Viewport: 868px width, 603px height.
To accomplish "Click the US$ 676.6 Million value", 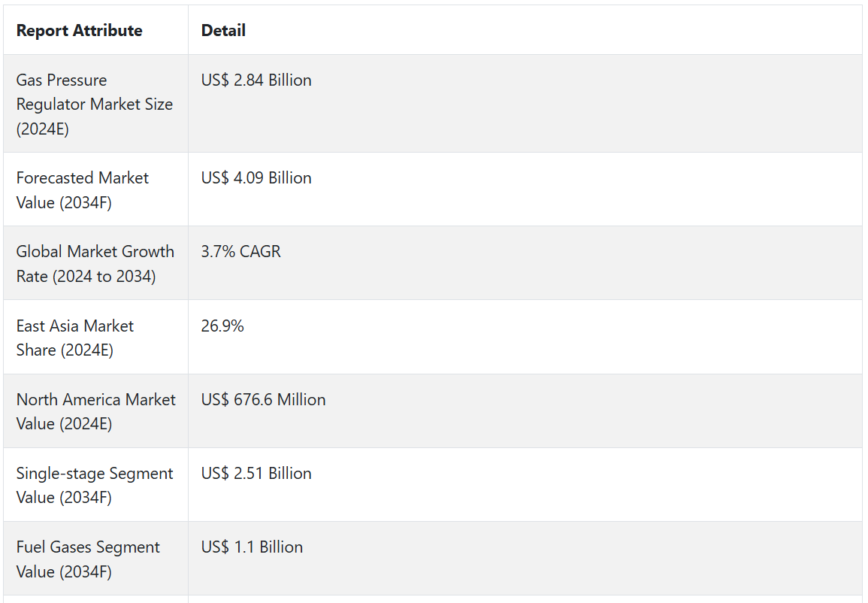I will [263, 400].
